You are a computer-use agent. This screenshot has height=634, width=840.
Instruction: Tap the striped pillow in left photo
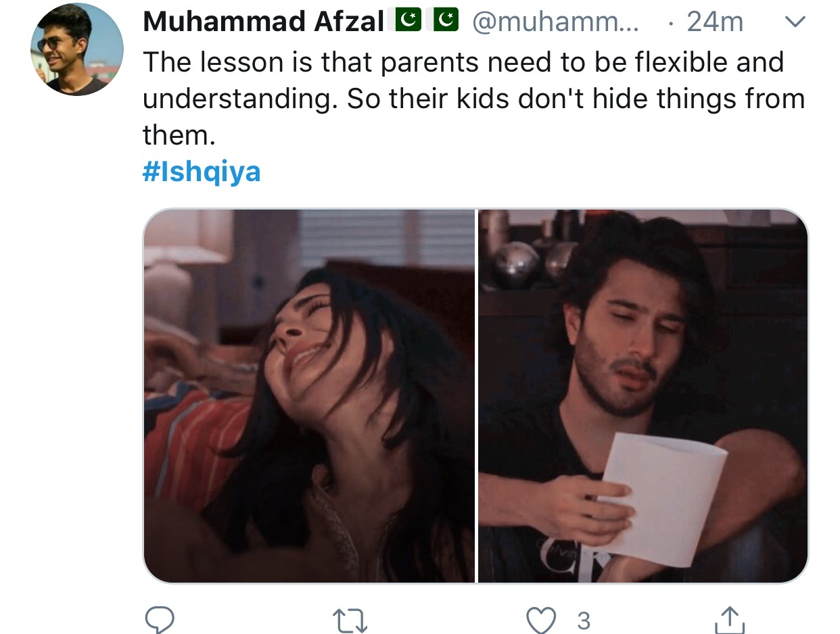point(193,446)
